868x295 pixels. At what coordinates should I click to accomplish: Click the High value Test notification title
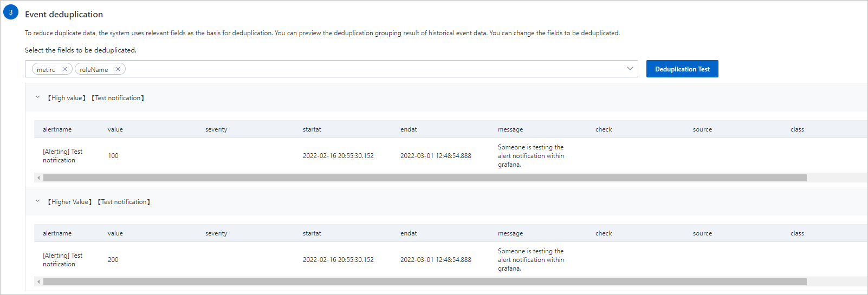(96, 98)
